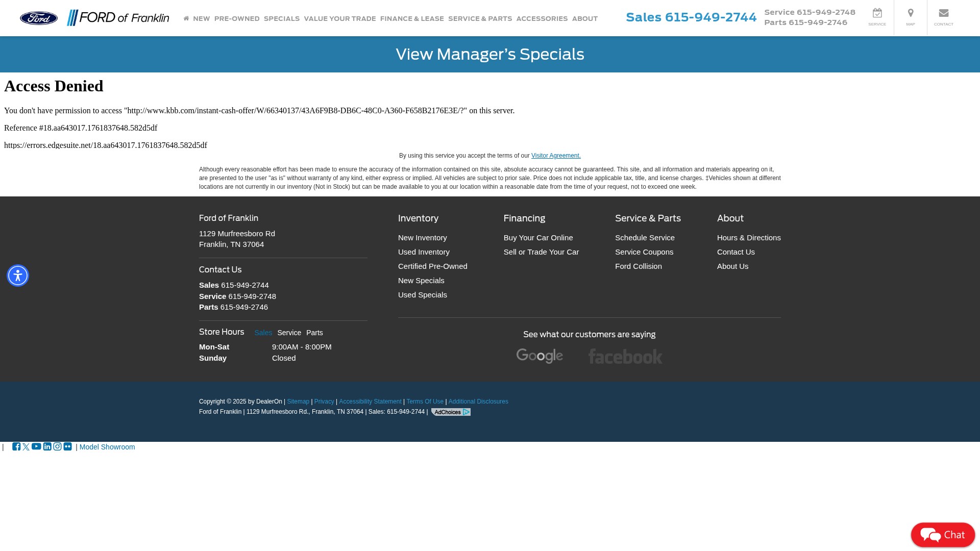The width and height of the screenshot is (980, 551).
Task: Open Contact Us footer link
Action: point(736,252)
